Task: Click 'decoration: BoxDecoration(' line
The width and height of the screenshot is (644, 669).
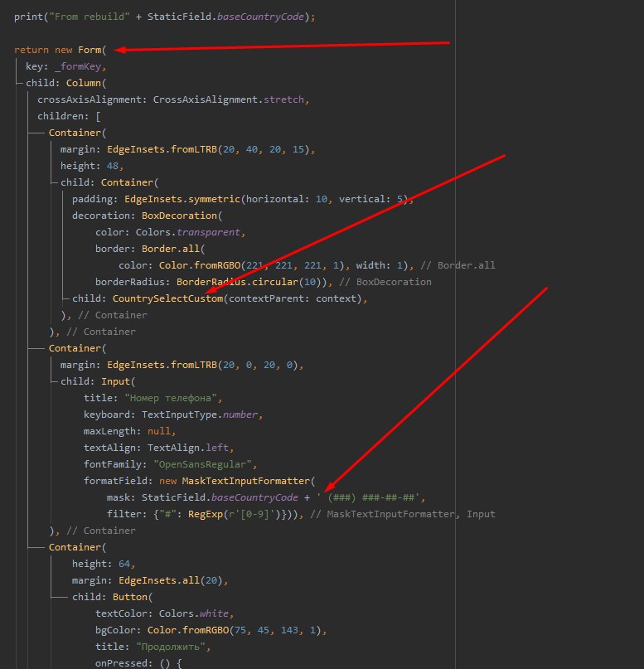Action: pos(148,216)
